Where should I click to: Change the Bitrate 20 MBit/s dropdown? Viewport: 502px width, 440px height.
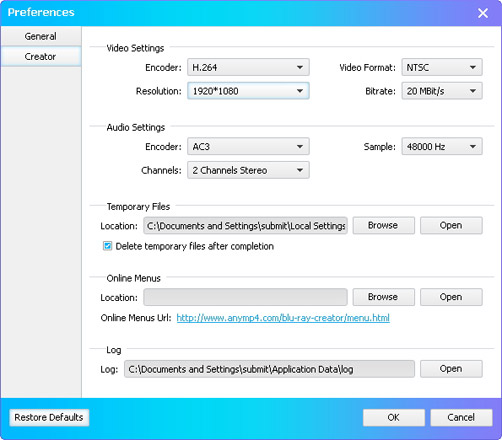(442, 91)
